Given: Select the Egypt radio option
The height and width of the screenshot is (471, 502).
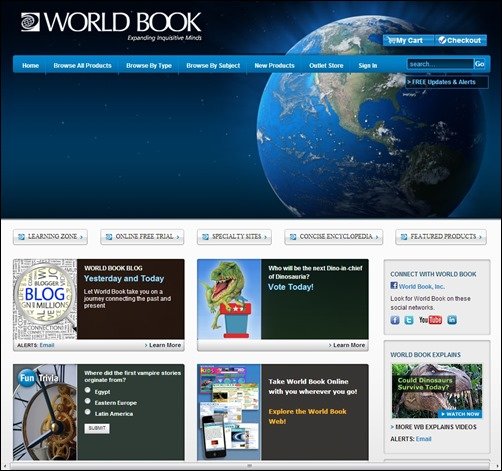Looking at the screenshot, I should point(88,390).
